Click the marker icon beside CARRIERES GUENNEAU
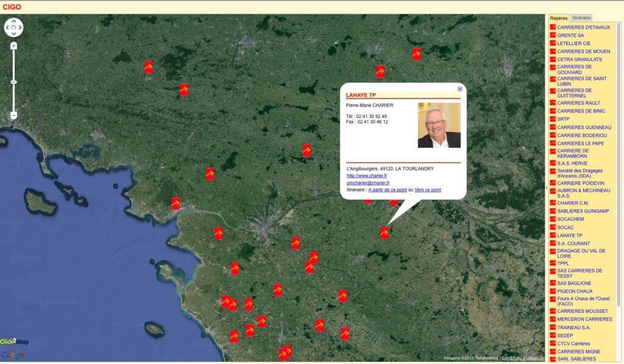Screen dimensions: 624x364 point(552,127)
